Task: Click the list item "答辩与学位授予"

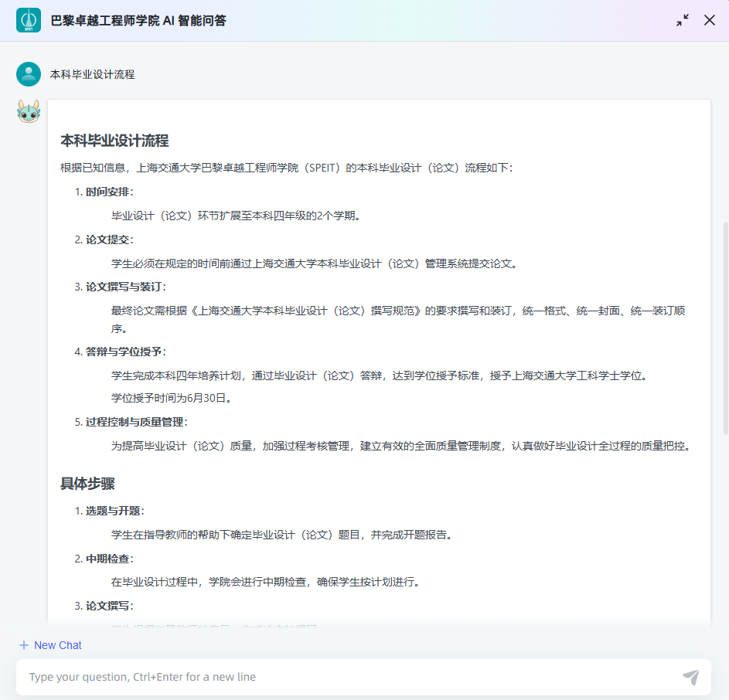Action: [125, 352]
